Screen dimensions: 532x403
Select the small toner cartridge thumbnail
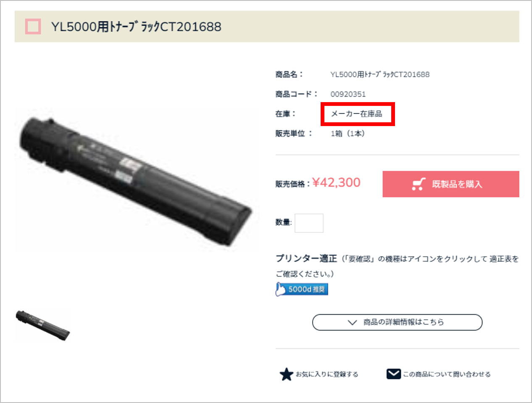[43, 326]
